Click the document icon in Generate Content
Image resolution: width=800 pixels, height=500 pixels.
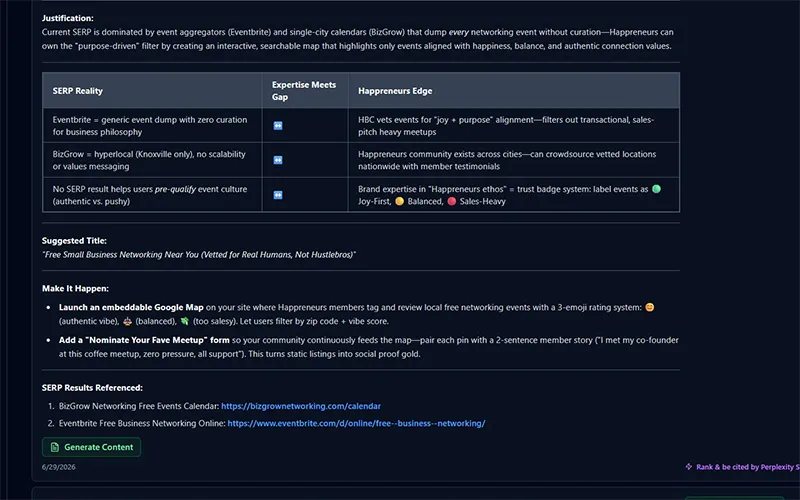click(x=55, y=447)
